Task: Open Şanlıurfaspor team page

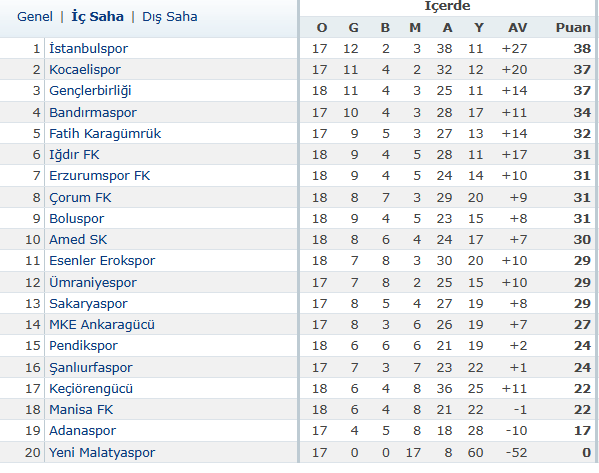Action: 91,368
